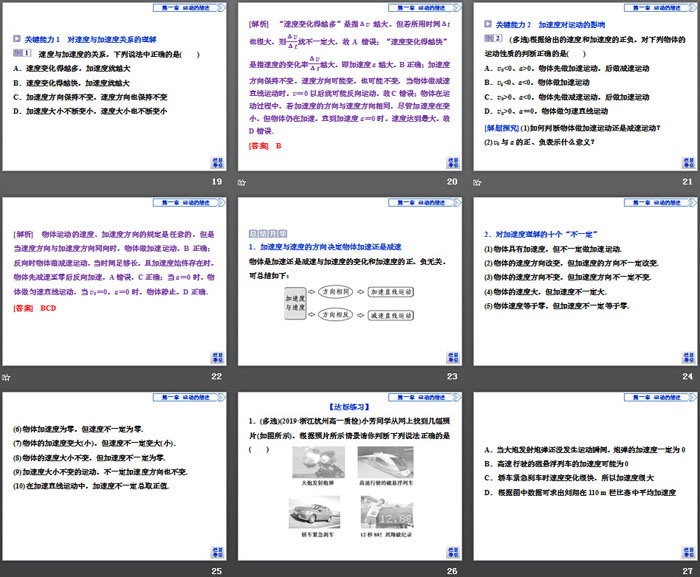The width and height of the screenshot is (700, 577).
Task: Click the animation star icon below slide 21
Action: click(x=477, y=183)
